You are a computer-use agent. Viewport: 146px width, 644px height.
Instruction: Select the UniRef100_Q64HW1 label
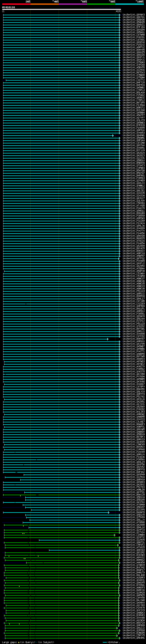pos(134,135)
